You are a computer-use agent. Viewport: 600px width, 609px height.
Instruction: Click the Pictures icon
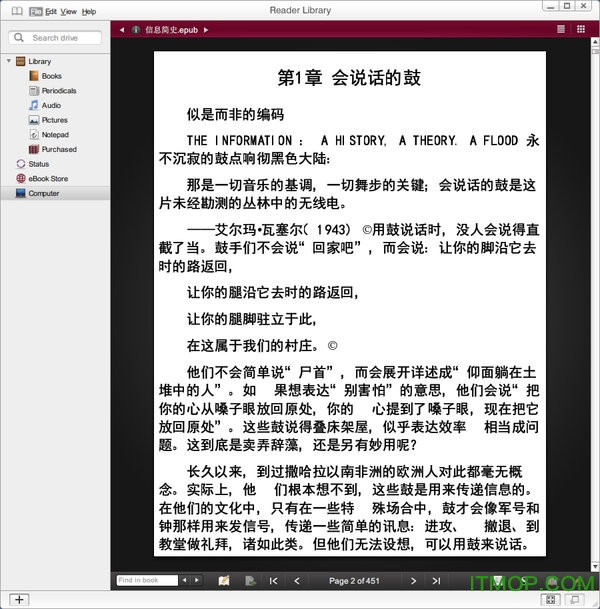(34, 120)
